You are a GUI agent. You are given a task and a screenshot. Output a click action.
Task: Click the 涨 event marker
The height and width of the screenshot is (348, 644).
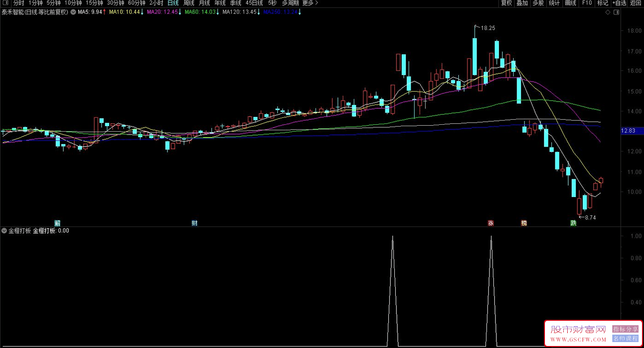491,223
